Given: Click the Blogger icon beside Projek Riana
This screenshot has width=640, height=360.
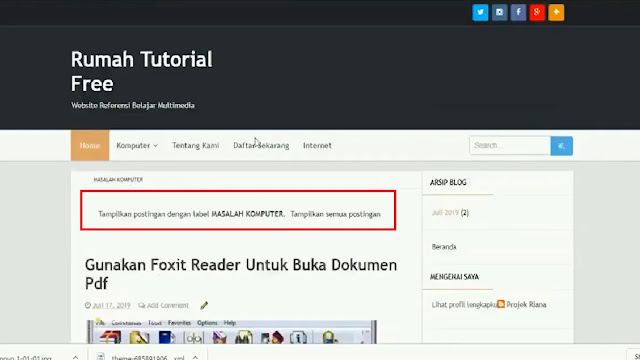Looking at the screenshot, I should (x=501, y=304).
